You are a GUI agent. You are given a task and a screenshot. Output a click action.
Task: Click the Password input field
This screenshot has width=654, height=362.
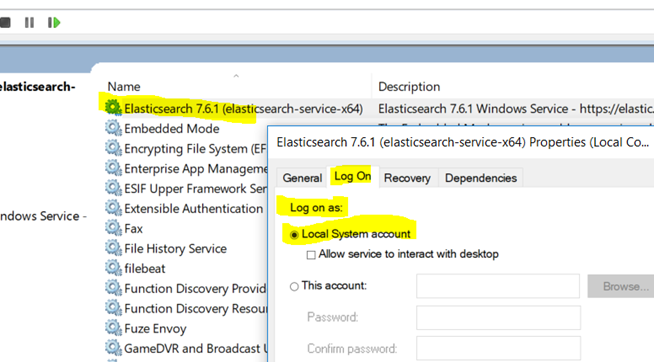[x=498, y=317]
